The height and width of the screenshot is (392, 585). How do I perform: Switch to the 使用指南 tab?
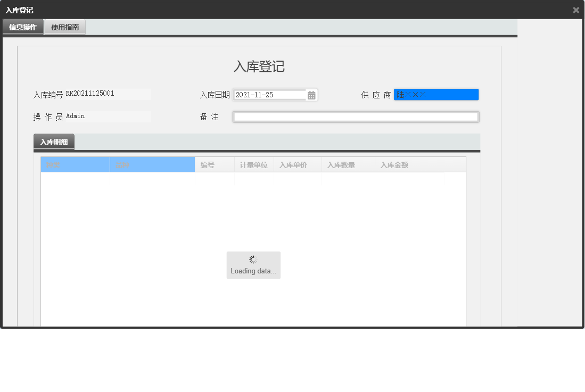(x=66, y=26)
